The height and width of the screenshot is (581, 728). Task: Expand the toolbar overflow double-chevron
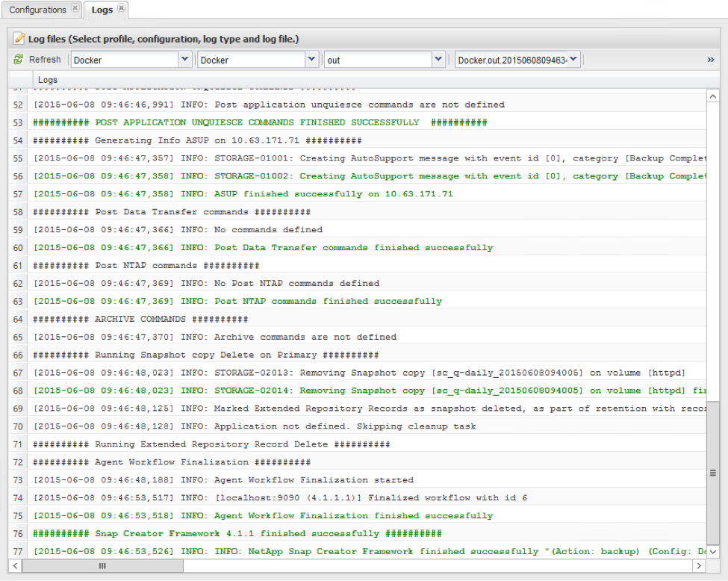(711, 60)
